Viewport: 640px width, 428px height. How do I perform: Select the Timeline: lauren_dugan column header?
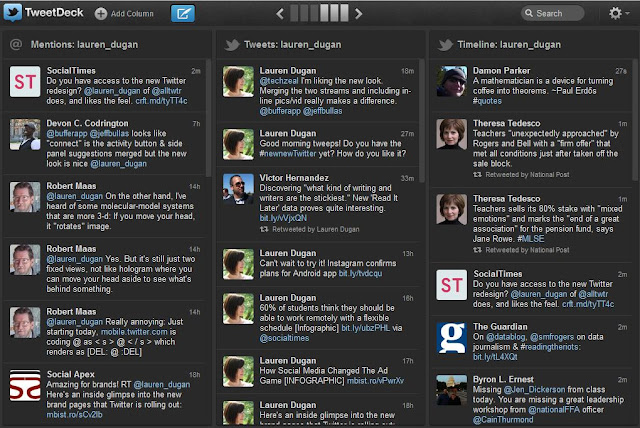click(509, 44)
